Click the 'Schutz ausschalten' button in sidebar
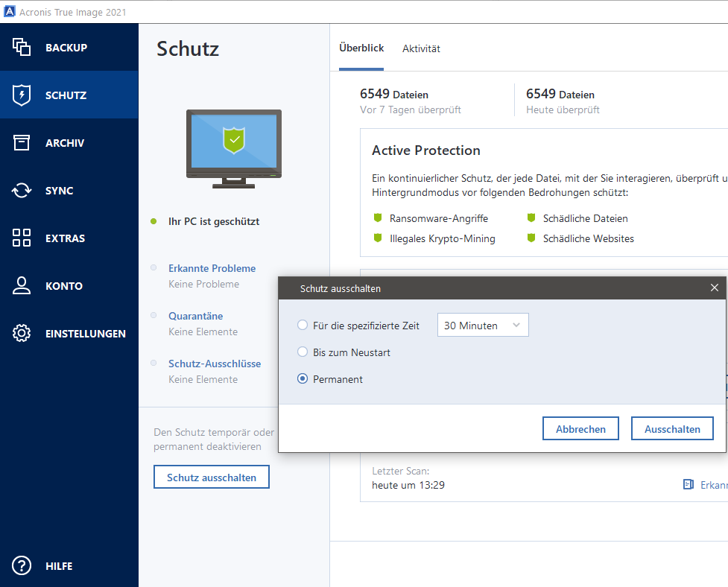The image size is (728, 587). 212,477
